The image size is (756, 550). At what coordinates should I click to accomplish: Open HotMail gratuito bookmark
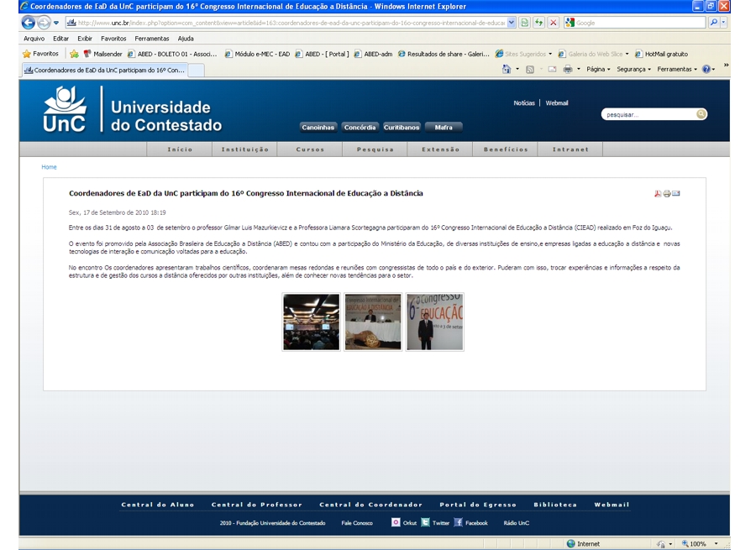pyautogui.click(x=662, y=54)
